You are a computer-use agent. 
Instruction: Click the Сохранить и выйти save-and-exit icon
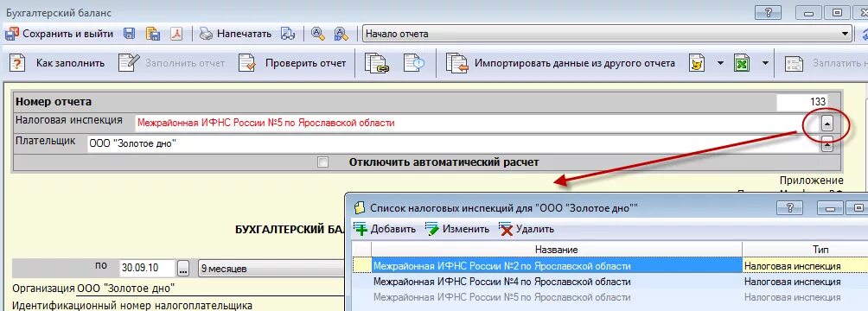[x=11, y=34]
